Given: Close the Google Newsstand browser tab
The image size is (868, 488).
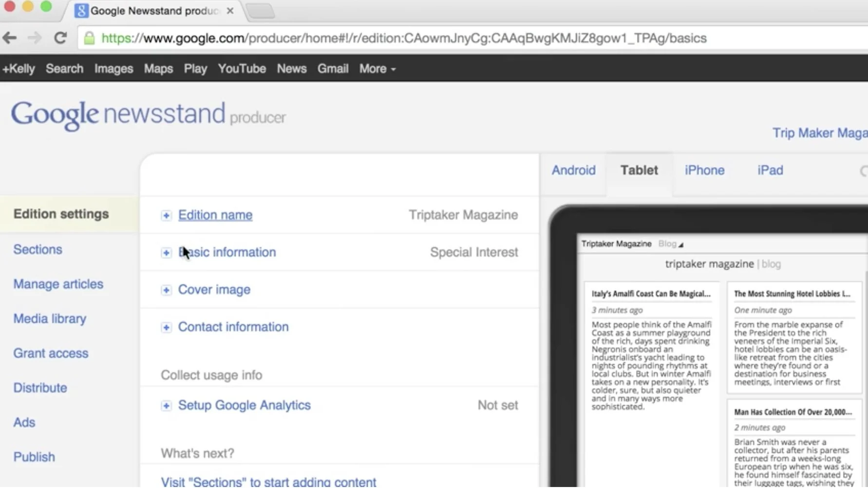Looking at the screenshot, I should tap(230, 11).
